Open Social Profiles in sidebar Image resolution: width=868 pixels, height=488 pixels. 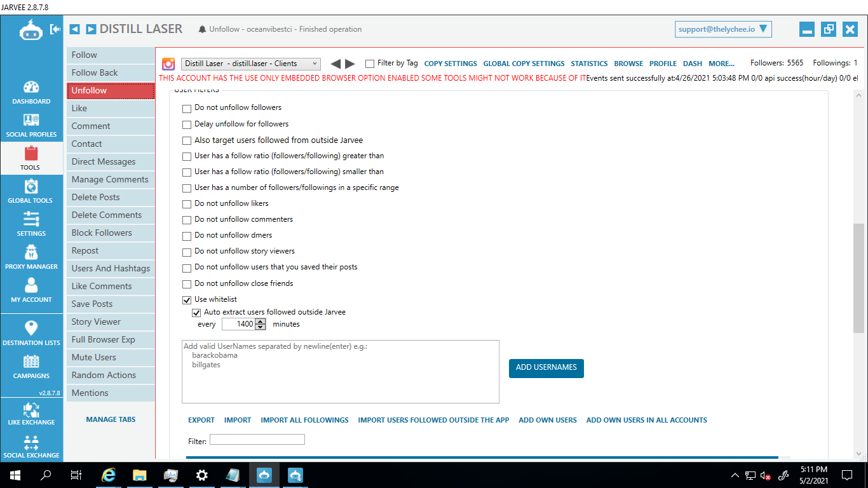click(31, 126)
